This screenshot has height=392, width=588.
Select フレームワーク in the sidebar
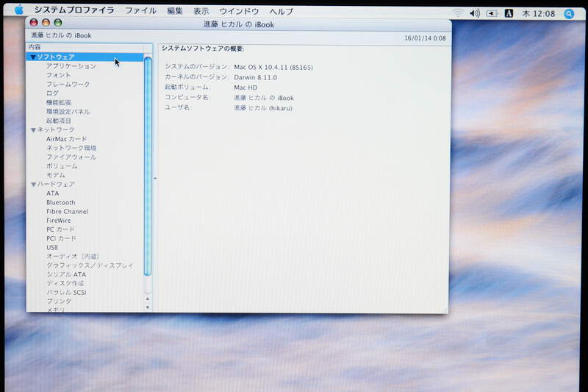tap(68, 84)
